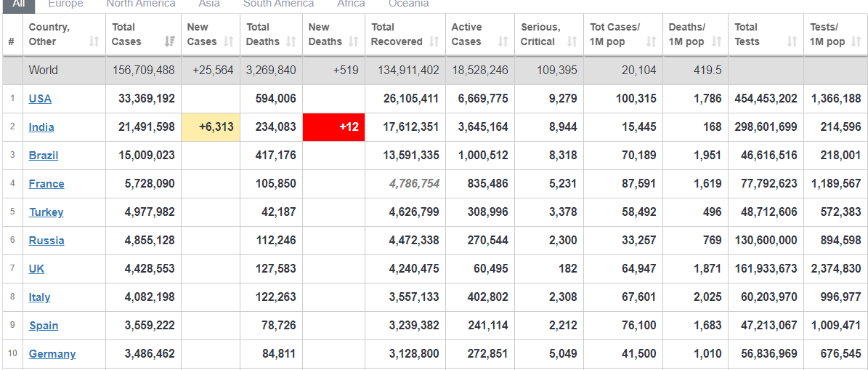
Task: Open the France country link
Action: [x=46, y=183]
